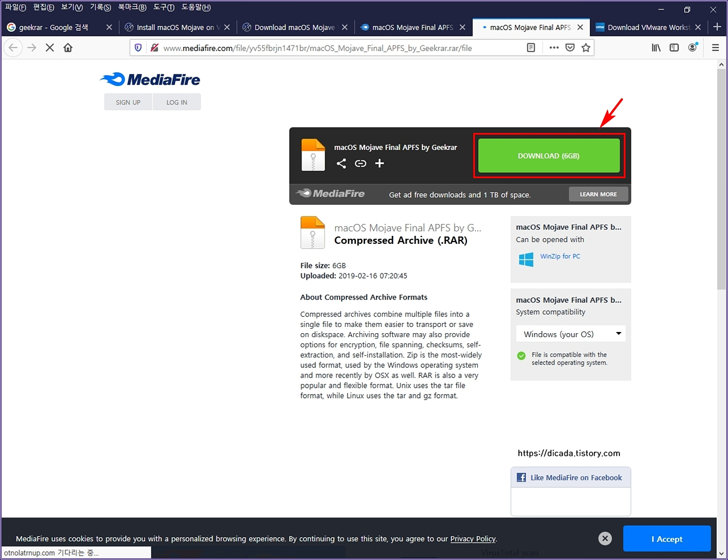The height and width of the screenshot is (560, 728).
Task: Click the File size: 6GB text
Action: (323, 266)
